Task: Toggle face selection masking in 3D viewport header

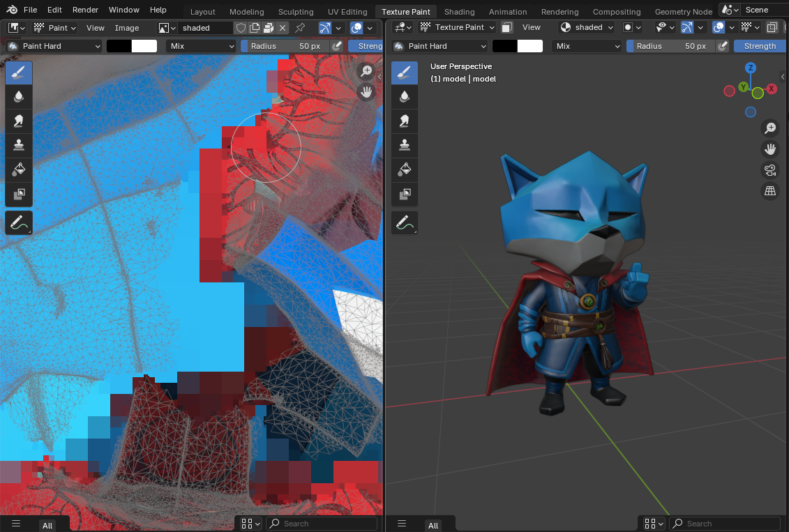Action: tap(507, 28)
